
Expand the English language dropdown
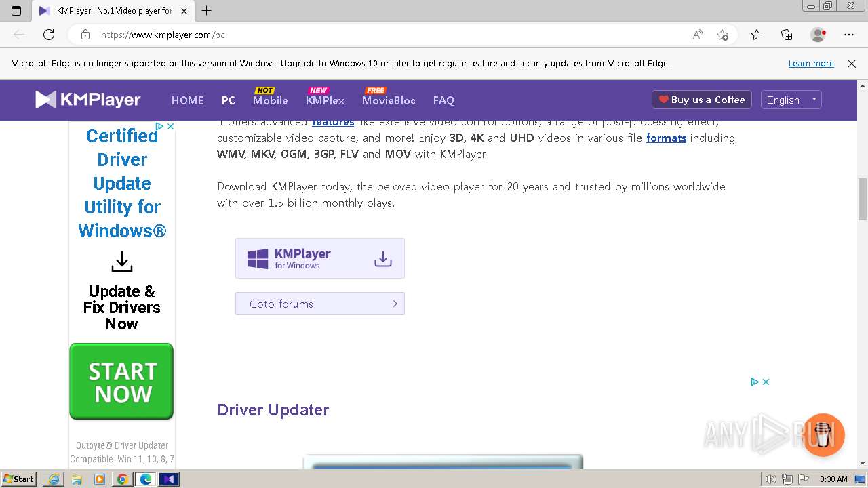pyautogui.click(x=791, y=100)
